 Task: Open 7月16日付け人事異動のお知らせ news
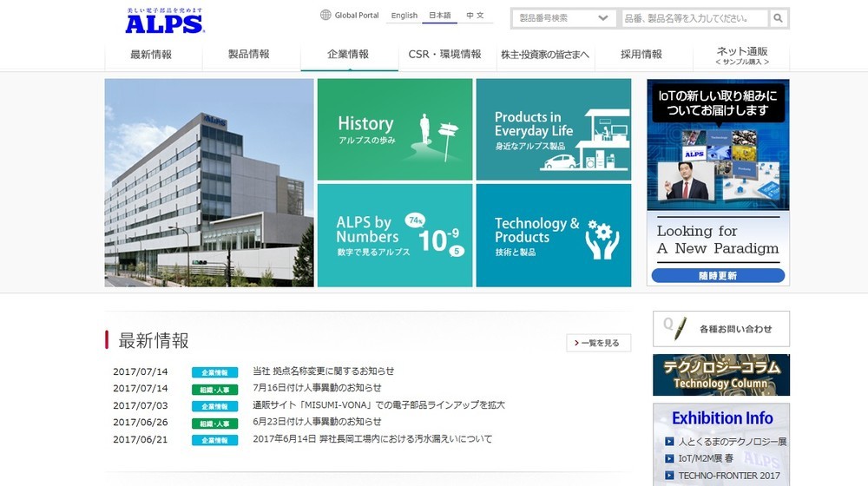(317, 387)
